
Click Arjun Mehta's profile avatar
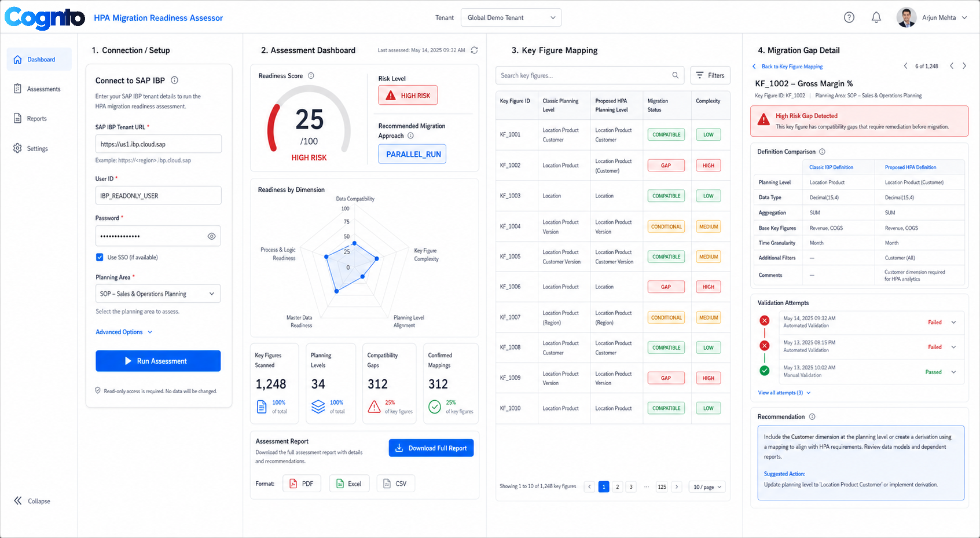[x=906, y=17]
